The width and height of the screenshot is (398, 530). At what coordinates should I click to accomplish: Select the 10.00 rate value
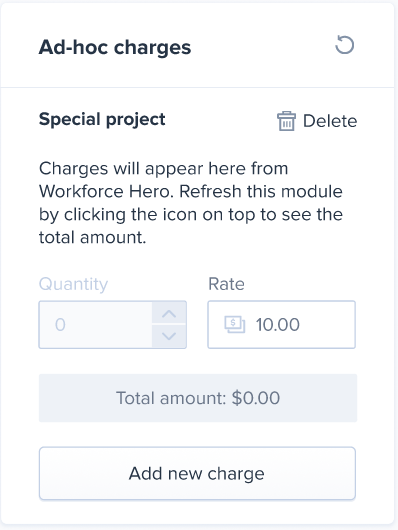pos(278,324)
